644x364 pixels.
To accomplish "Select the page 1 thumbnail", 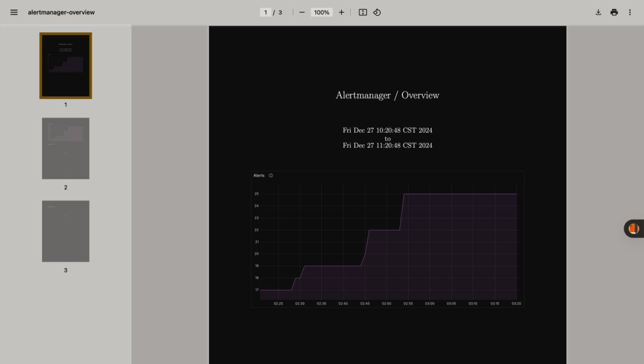I will click(x=66, y=66).
